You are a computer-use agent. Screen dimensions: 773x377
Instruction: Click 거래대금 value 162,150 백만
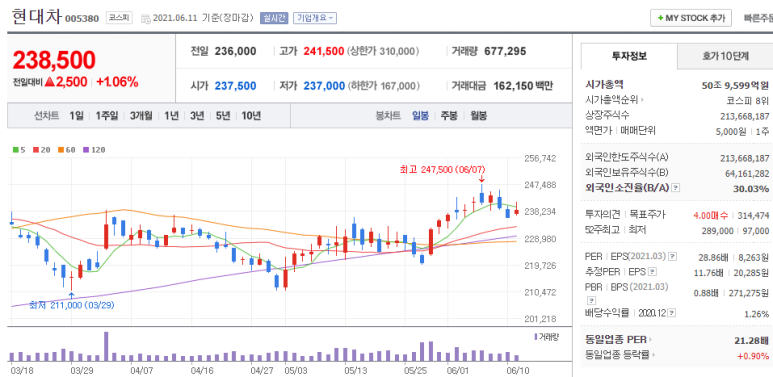pos(522,86)
